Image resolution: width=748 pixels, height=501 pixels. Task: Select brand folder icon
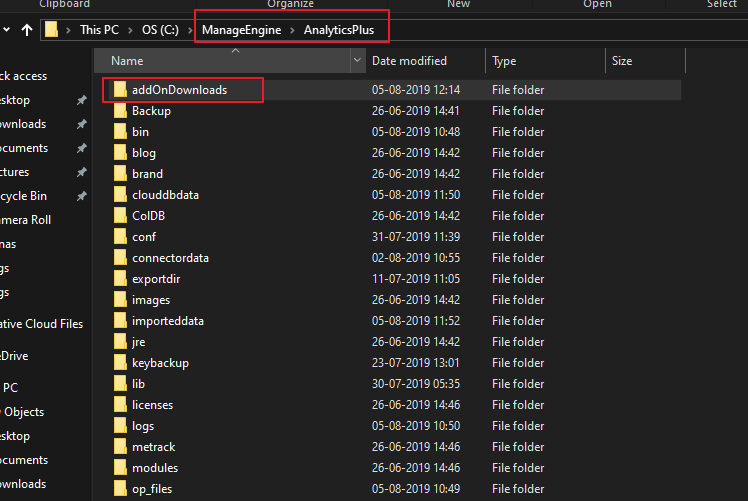120,174
